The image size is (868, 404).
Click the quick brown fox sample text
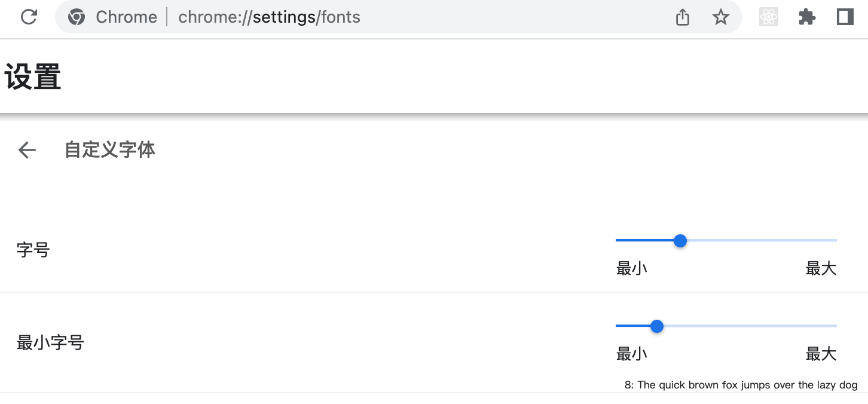[x=741, y=385]
